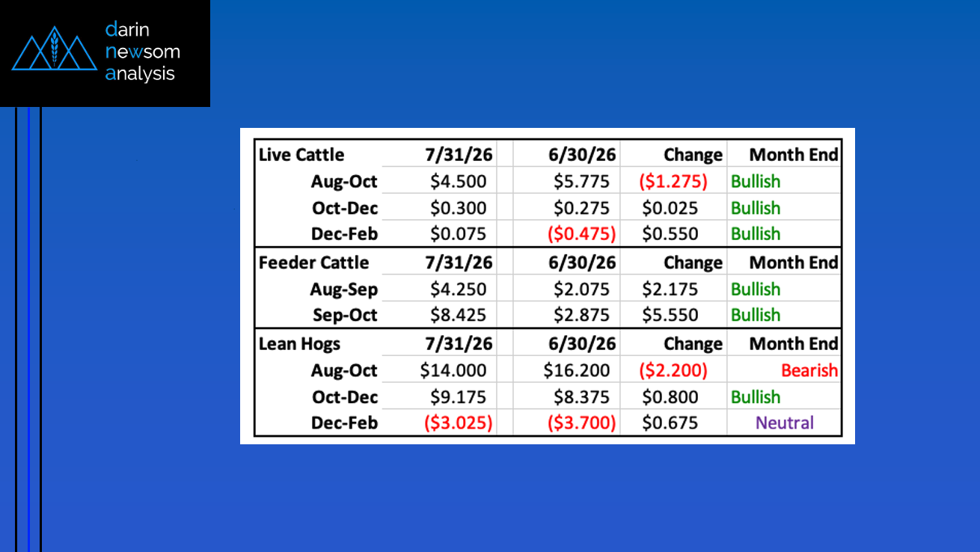Click Feeder Cattle Change column header
Viewport: 980px width, 552px height.
coord(693,263)
